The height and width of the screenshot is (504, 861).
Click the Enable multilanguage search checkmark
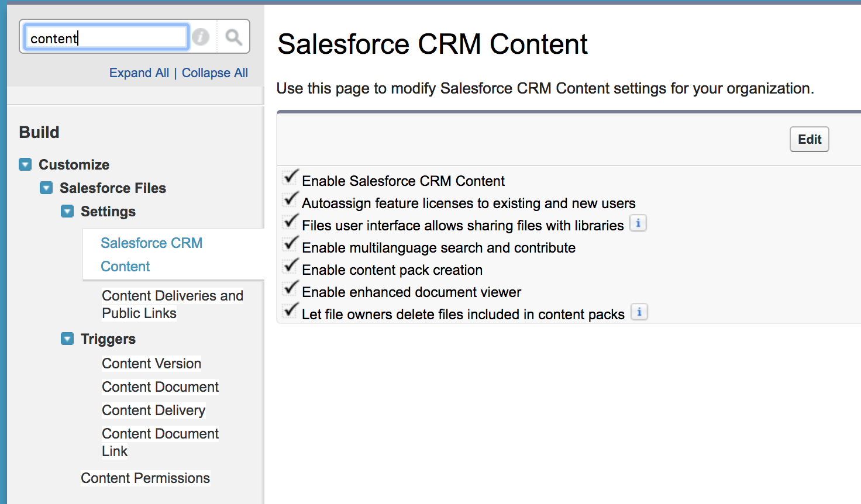(291, 244)
